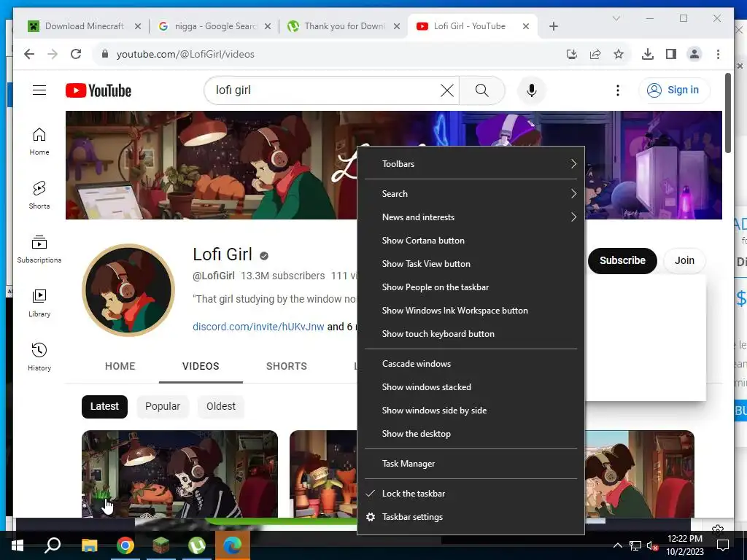
Task: Open the skeleton lofi video thumbnail
Action: pos(179,474)
